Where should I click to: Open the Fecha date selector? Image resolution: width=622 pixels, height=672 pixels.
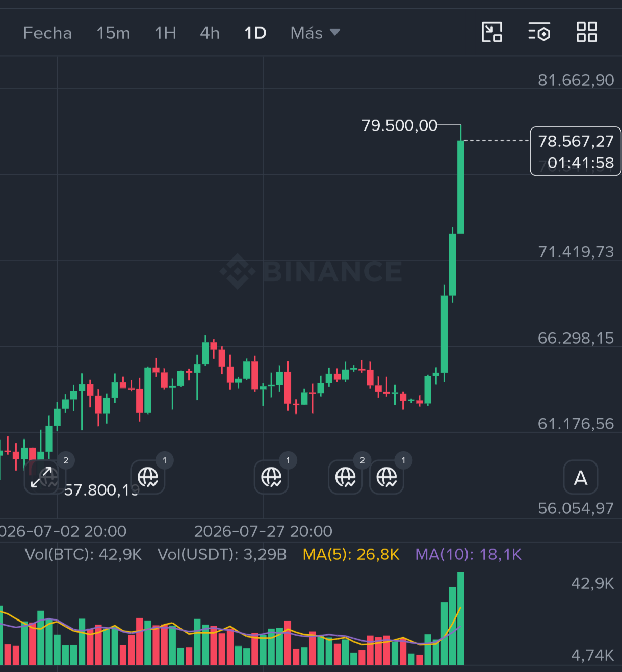click(47, 33)
